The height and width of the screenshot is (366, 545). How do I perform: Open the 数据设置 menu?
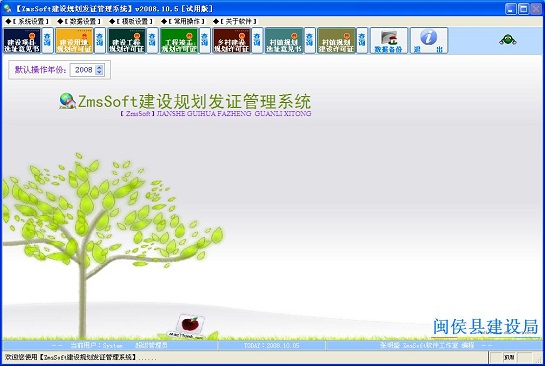point(80,22)
